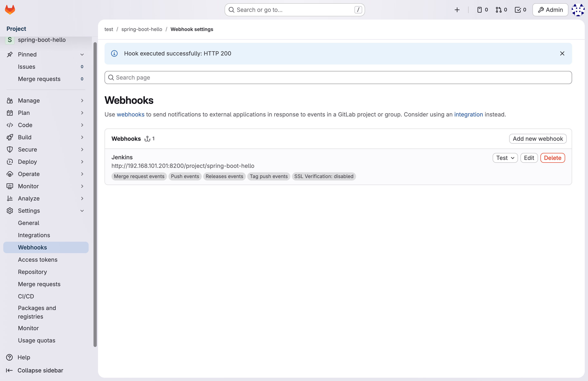Delete the Jenkins webhook

(552, 158)
